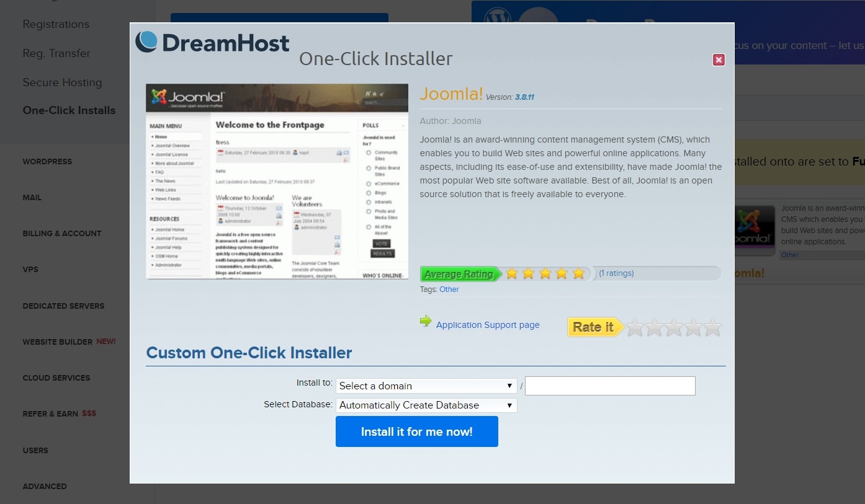This screenshot has height=504, width=865.
Task: Open the Application Support page link
Action: tap(488, 325)
